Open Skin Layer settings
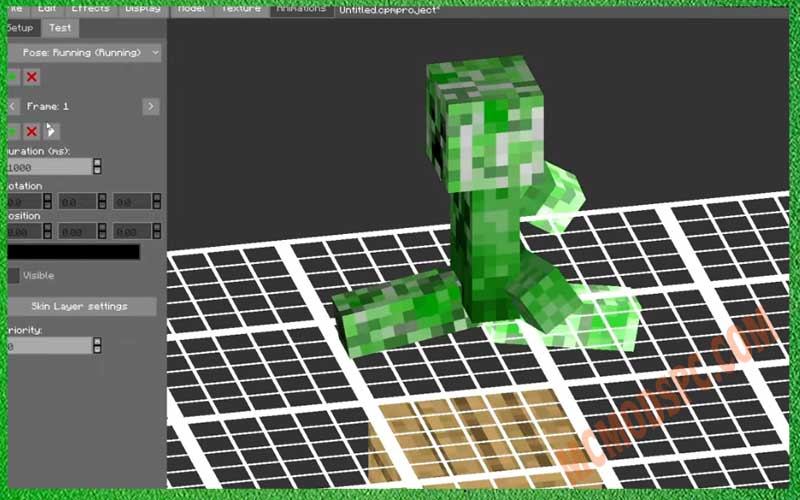The width and height of the screenshot is (800, 500). [x=82, y=306]
